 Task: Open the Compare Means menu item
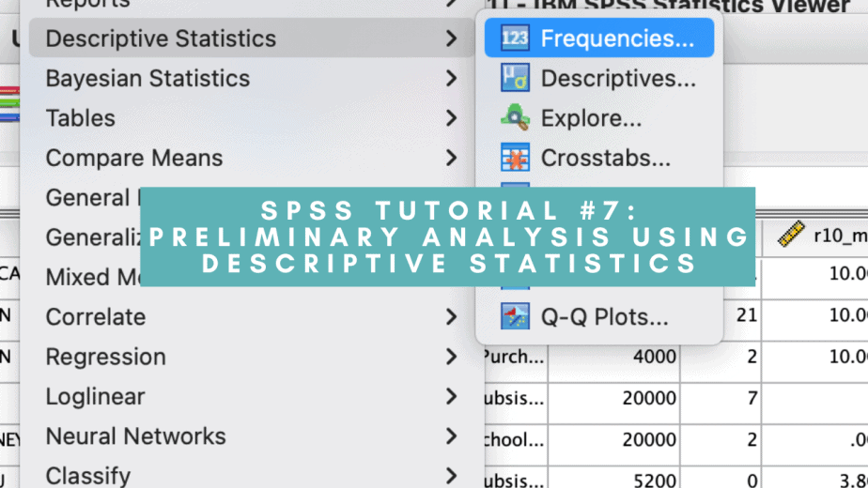click(252, 158)
